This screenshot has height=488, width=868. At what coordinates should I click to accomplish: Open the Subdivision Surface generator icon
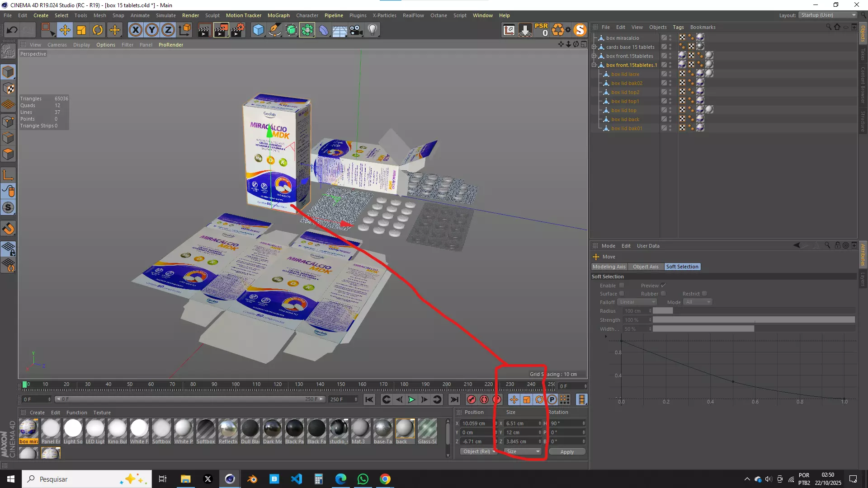click(x=291, y=30)
